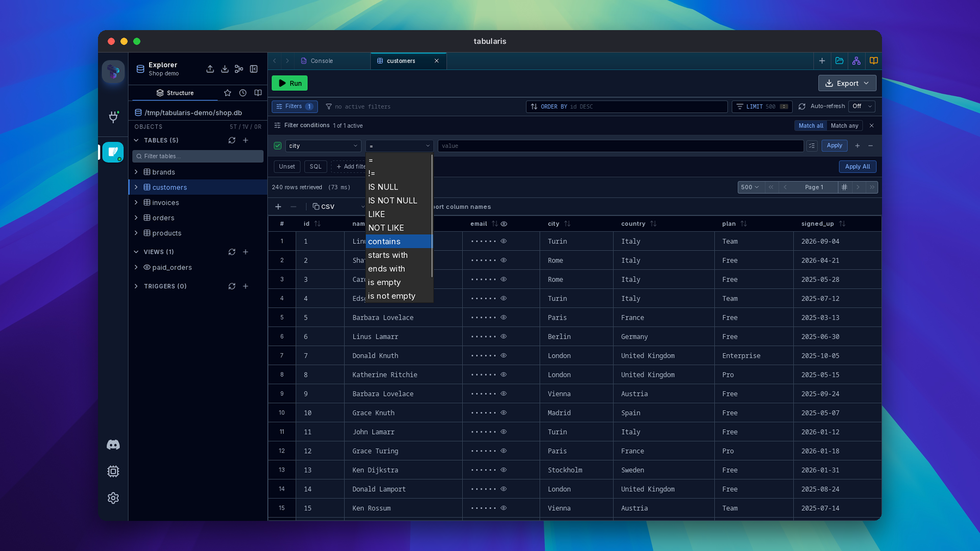Screen dimensions: 980x551
Task: Click the green Run button
Action: [289, 83]
